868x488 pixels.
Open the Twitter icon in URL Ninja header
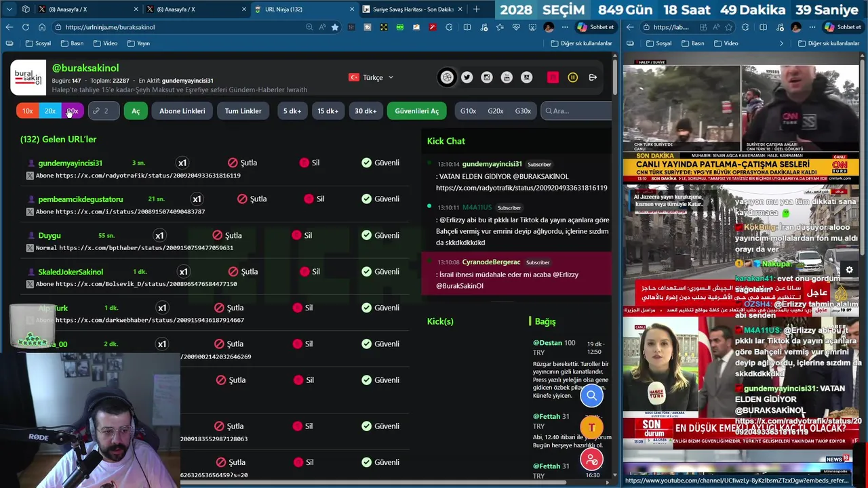[467, 77]
